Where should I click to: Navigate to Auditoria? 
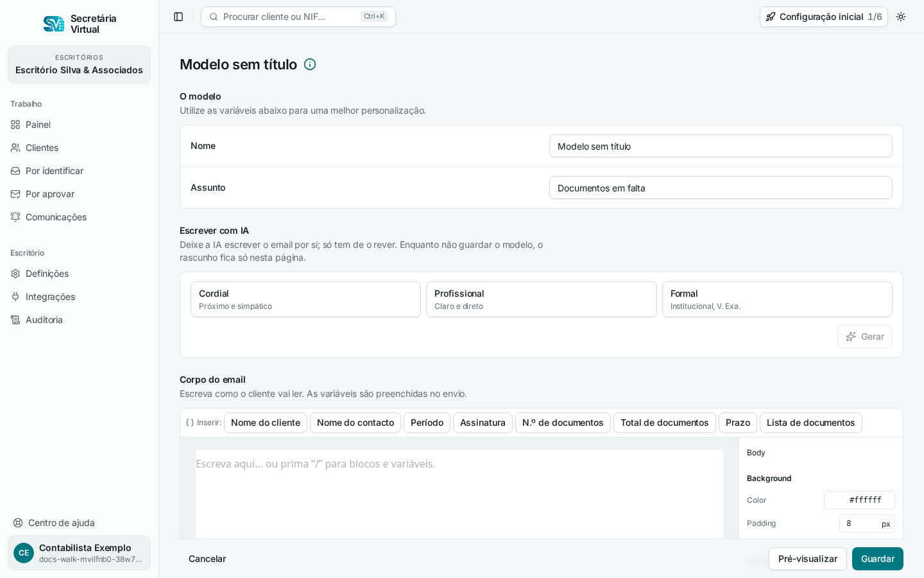pos(79,320)
